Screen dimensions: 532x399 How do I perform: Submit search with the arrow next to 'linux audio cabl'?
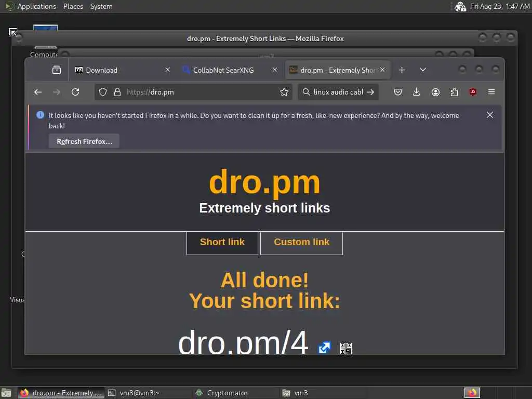point(370,92)
